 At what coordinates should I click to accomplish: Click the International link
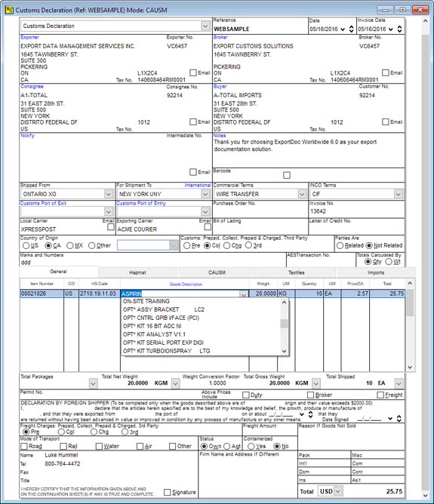(x=198, y=185)
